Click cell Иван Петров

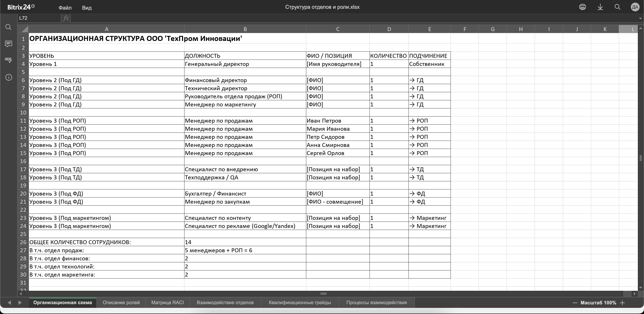pyautogui.click(x=338, y=121)
